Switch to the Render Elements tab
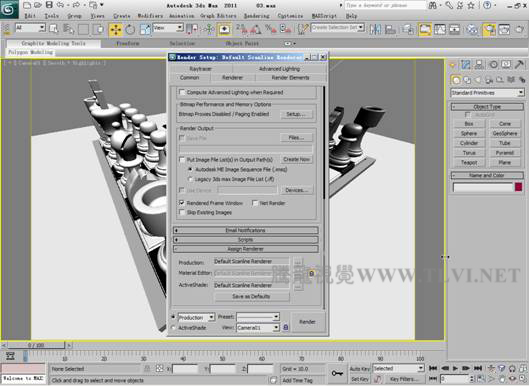The width and height of the screenshot is (529, 386). pyautogui.click(x=290, y=78)
